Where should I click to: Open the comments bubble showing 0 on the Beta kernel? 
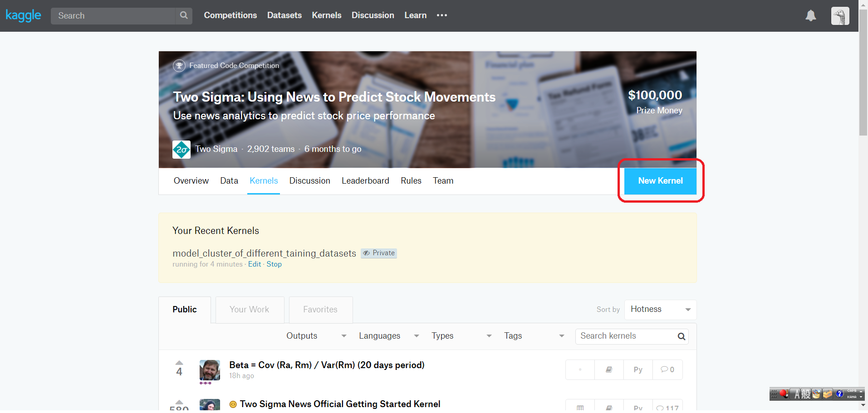[667, 369]
